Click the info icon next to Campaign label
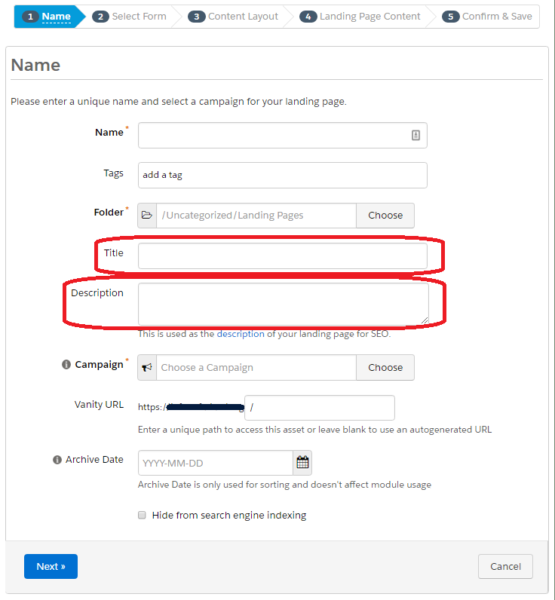The height and width of the screenshot is (600, 555). (66, 364)
